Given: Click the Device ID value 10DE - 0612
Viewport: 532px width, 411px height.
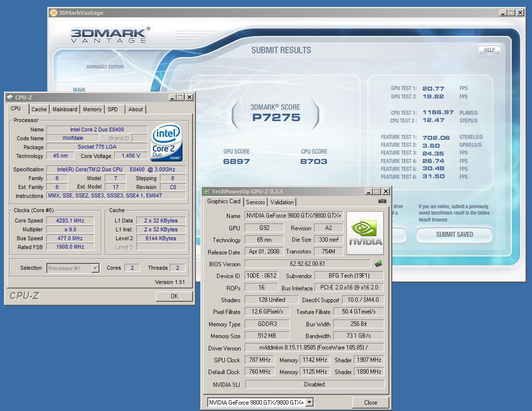Looking at the screenshot, I should point(261,276).
